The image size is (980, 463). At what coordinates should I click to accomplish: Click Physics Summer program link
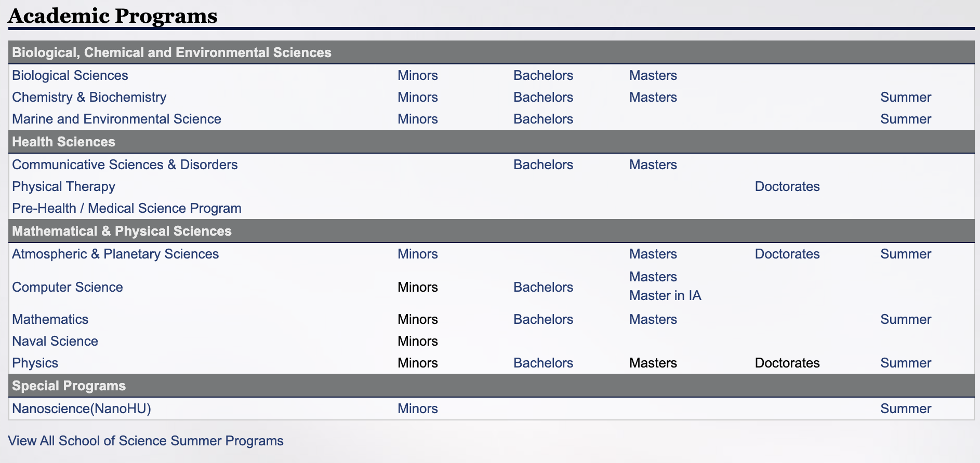pos(905,363)
